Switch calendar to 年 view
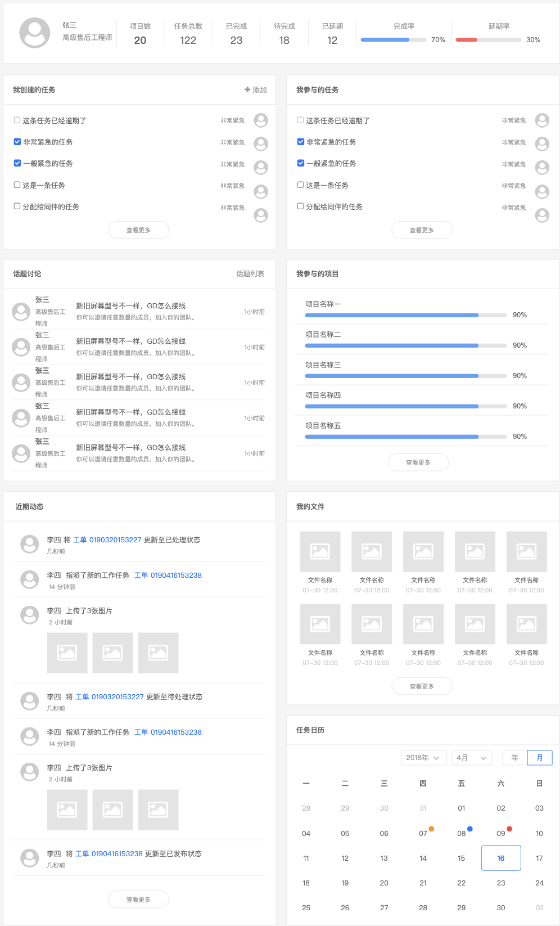 pyautogui.click(x=514, y=758)
